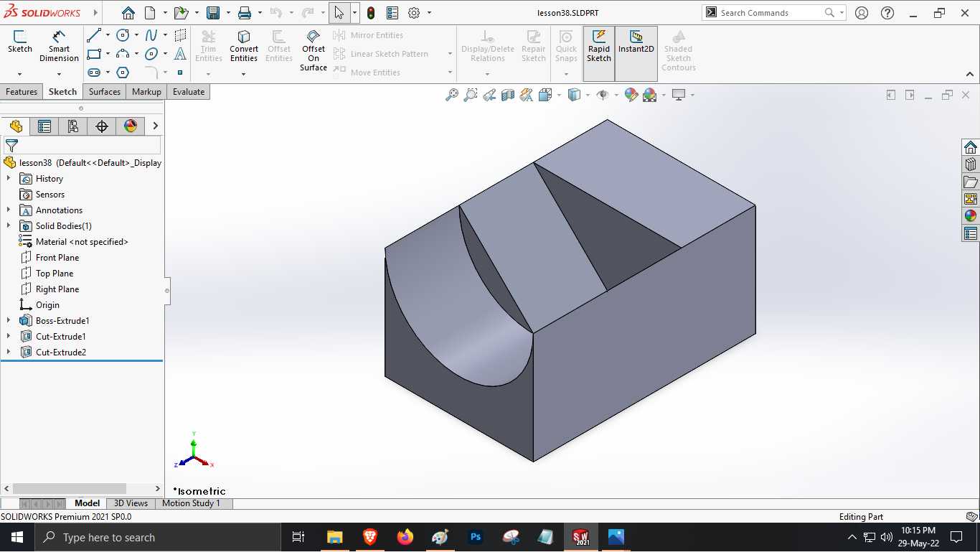Select the Front Plane item
This screenshot has height=560, width=980.
(57, 258)
